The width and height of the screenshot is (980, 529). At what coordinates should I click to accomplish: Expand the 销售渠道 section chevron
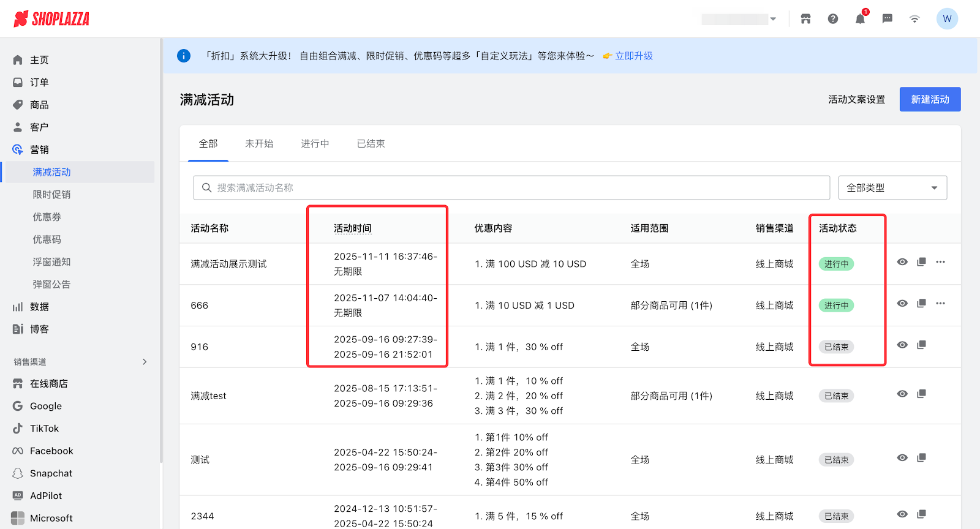pos(145,362)
